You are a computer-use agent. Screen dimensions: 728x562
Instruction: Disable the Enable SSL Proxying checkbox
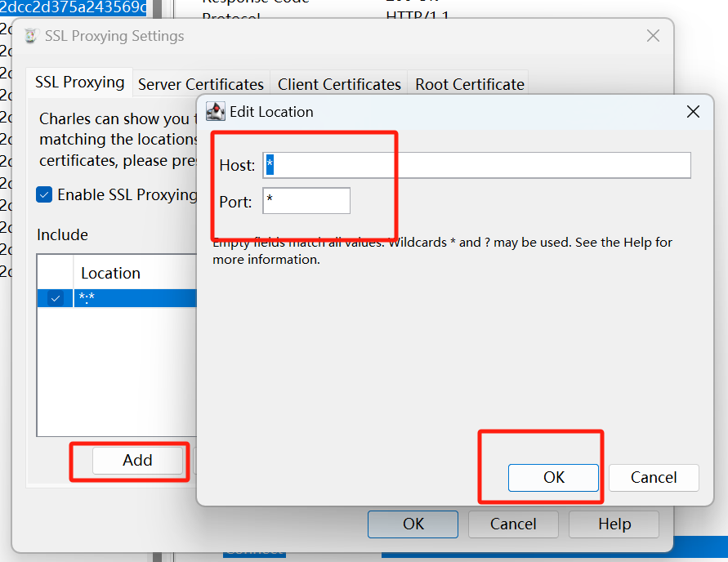pyautogui.click(x=44, y=194)
